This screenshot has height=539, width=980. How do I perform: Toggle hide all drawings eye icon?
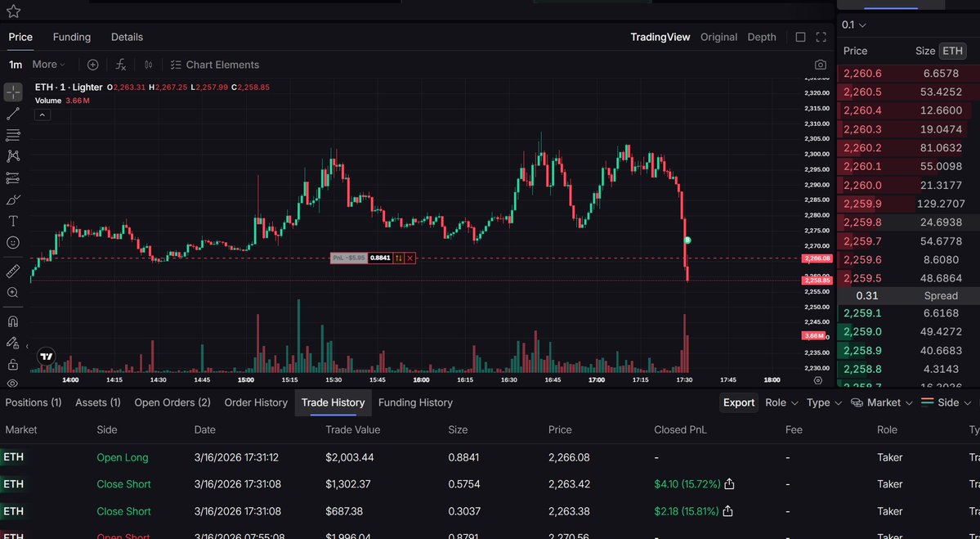(x=13, y=383)
